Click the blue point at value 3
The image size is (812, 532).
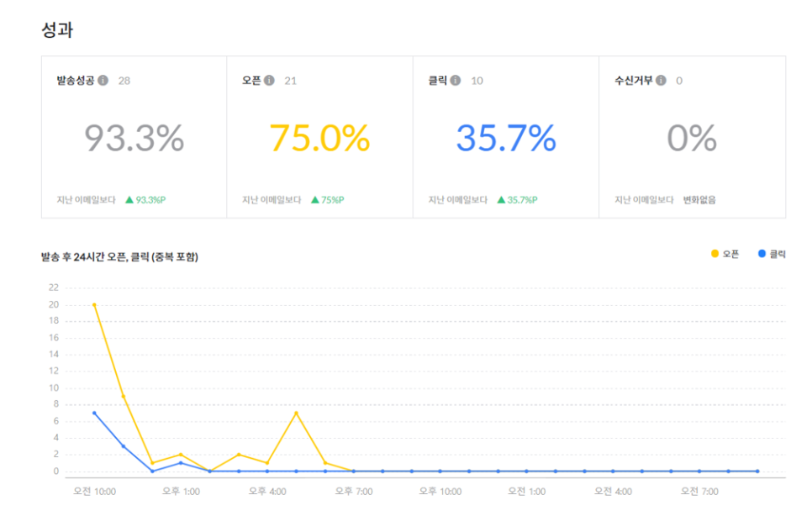[x=124, y=446]
